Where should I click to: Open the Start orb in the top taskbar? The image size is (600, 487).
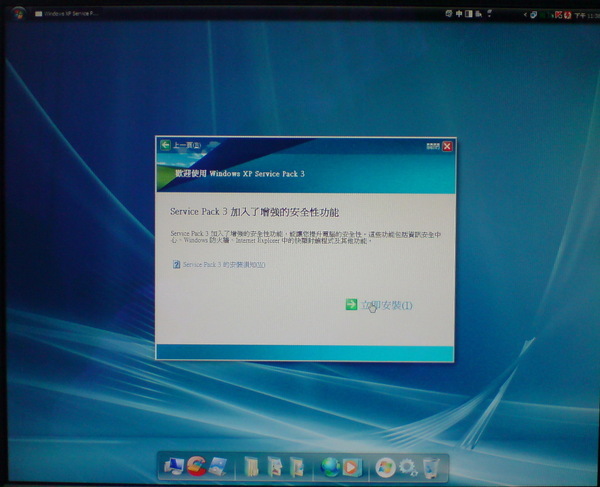18,13
